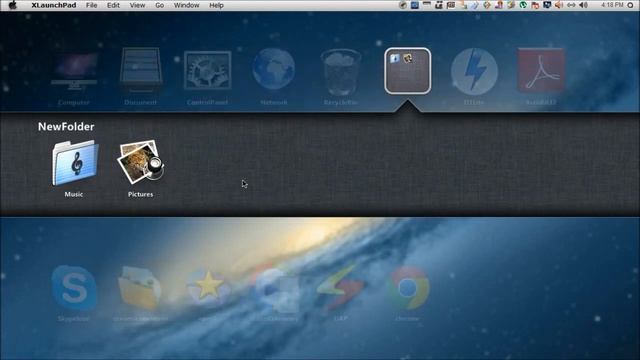
Task: Click the 4:18 PM clock
Action: tap(612, 5)
